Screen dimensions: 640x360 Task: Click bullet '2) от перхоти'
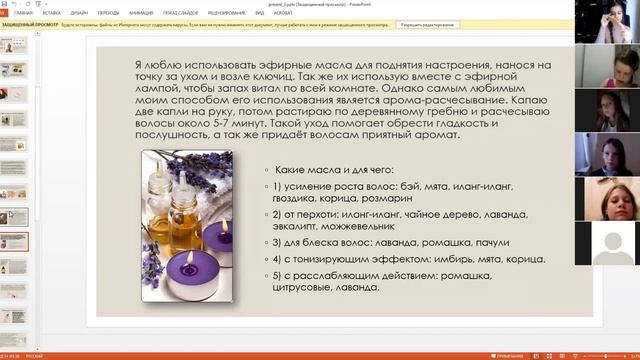400,220
